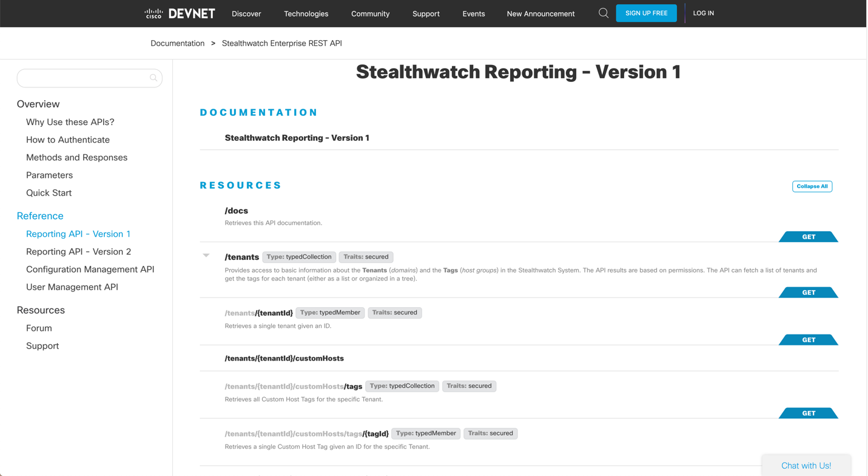Open GET method for /docs resource
Image resolution: width=868 pixels, height=476 pixels.
(809, 237)
